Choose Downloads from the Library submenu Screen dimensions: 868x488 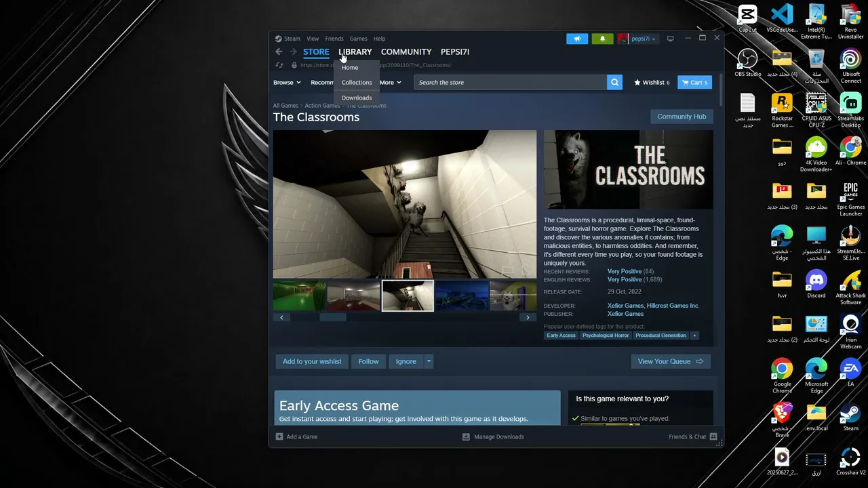click(x=357, y=98)
